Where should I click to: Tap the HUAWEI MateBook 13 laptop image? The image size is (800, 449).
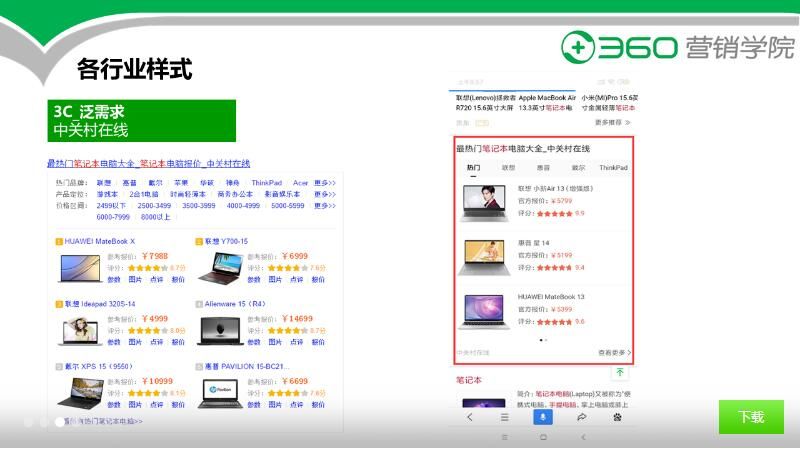coord(484,311)
